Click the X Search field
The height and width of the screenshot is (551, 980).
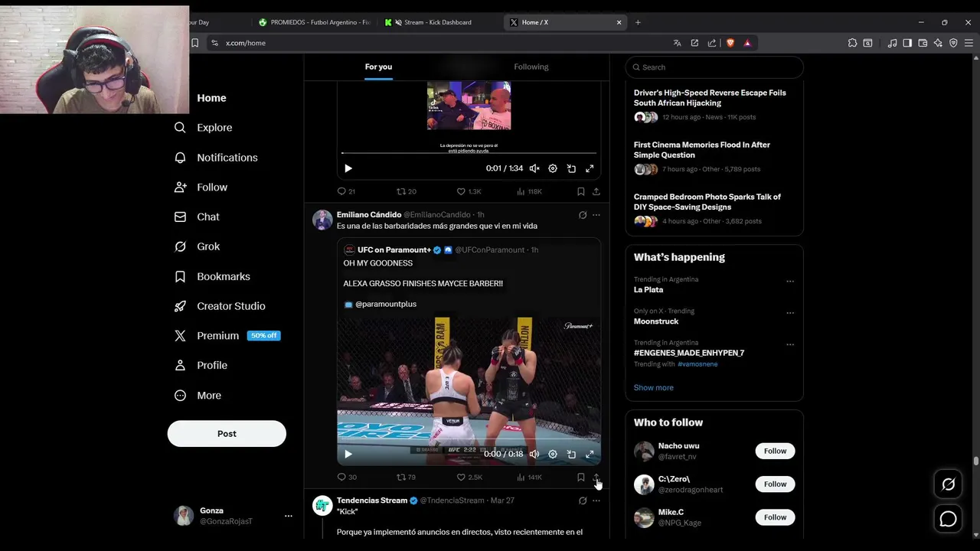tap(714, 67)
